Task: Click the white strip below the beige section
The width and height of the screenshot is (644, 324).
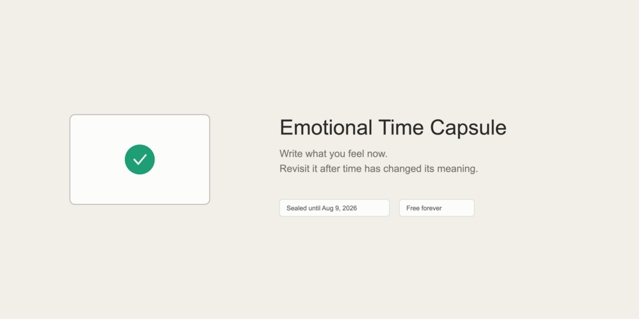Action: tap(322, 321)
